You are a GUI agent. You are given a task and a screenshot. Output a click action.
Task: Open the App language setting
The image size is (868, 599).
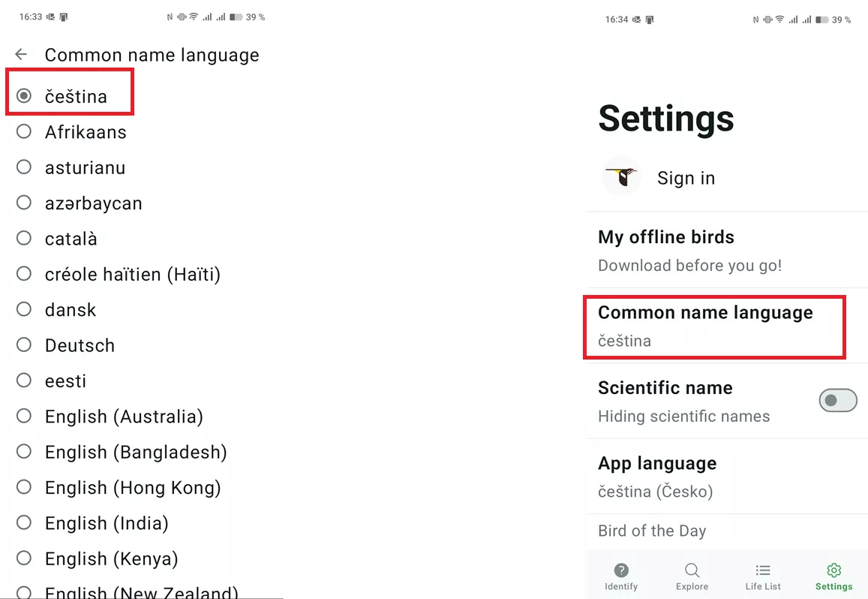pos(705,477)
